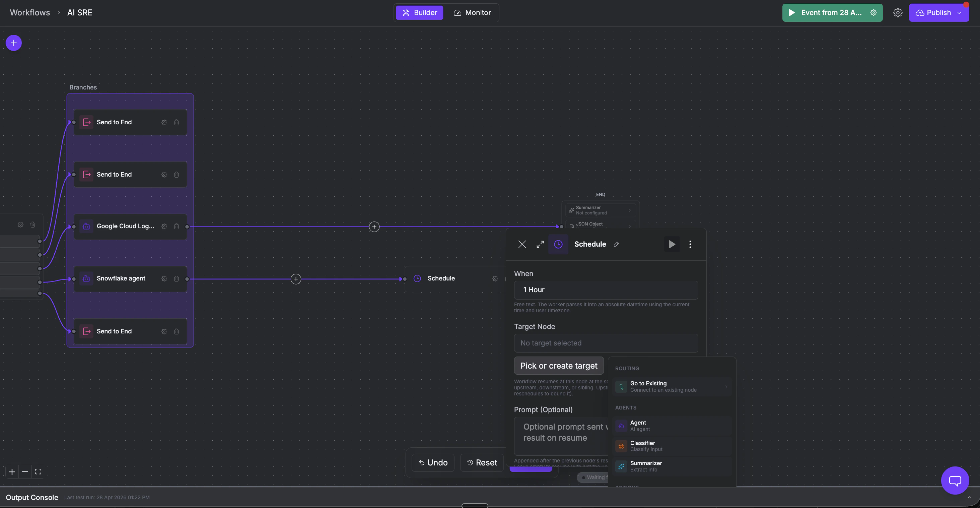Zoom out on the canvas
Viewport: 980px width, 508px height.
[25, 472]
